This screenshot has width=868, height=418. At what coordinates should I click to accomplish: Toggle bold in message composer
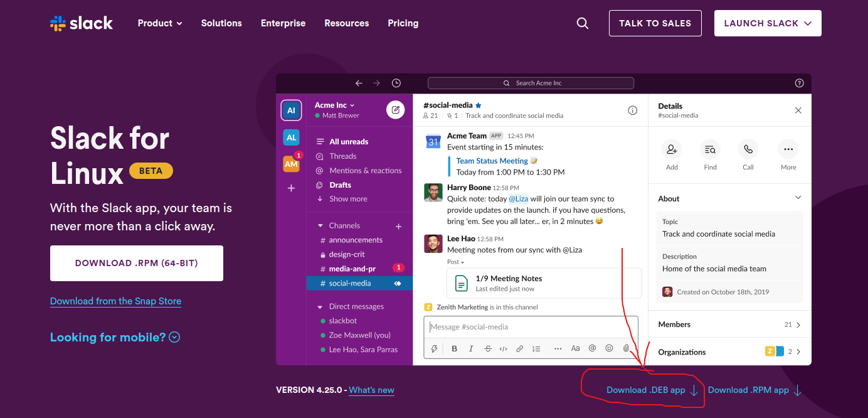pos(454,348)
